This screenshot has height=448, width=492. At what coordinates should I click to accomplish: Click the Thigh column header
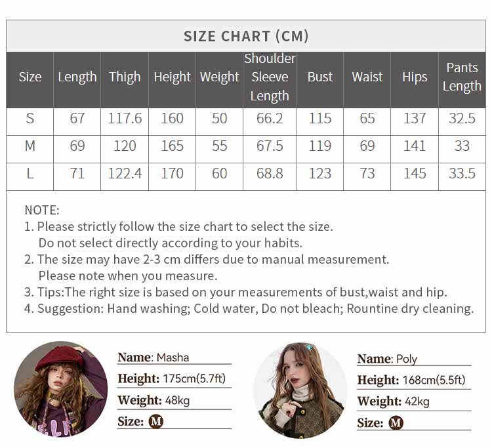[x=125, y=77]
